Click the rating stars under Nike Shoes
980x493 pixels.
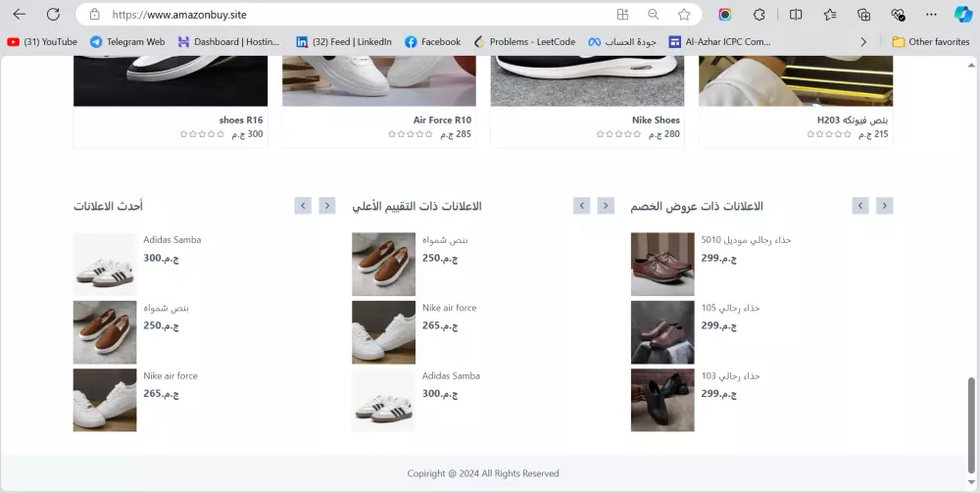tap(618, 133)
